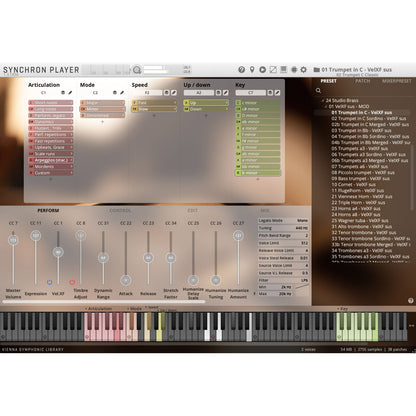Click the pencil edit icon under Speed
416x416 pixels.
(174, 92)
